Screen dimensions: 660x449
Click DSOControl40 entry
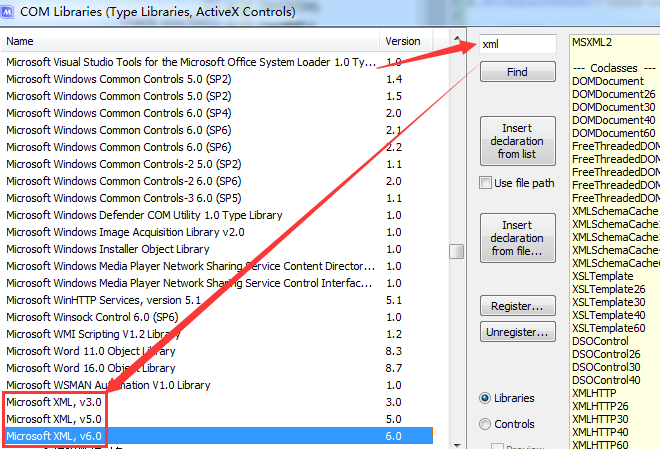tap(606, 380)
